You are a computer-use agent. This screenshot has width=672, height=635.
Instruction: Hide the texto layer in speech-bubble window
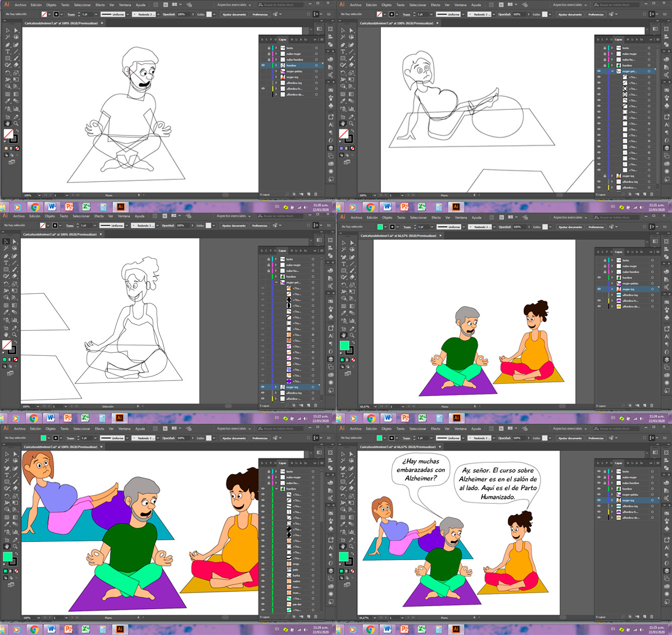(598, 471)
